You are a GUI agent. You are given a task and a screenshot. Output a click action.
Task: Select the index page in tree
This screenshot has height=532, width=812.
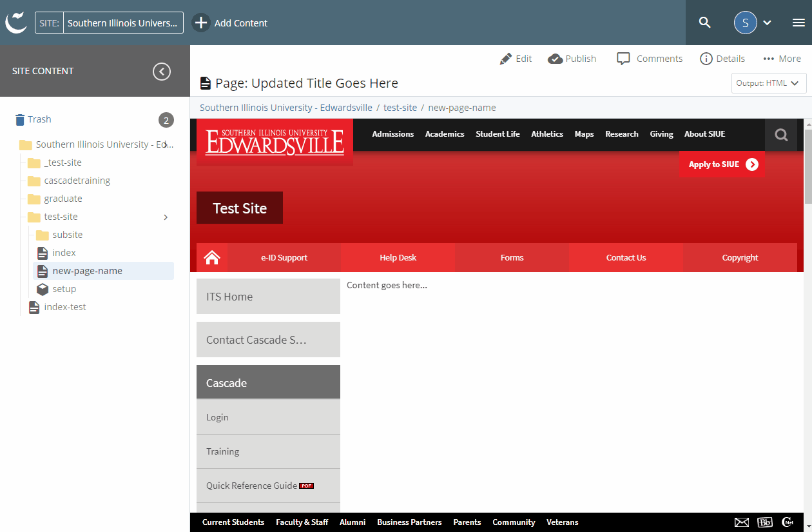tap(56, 253)
